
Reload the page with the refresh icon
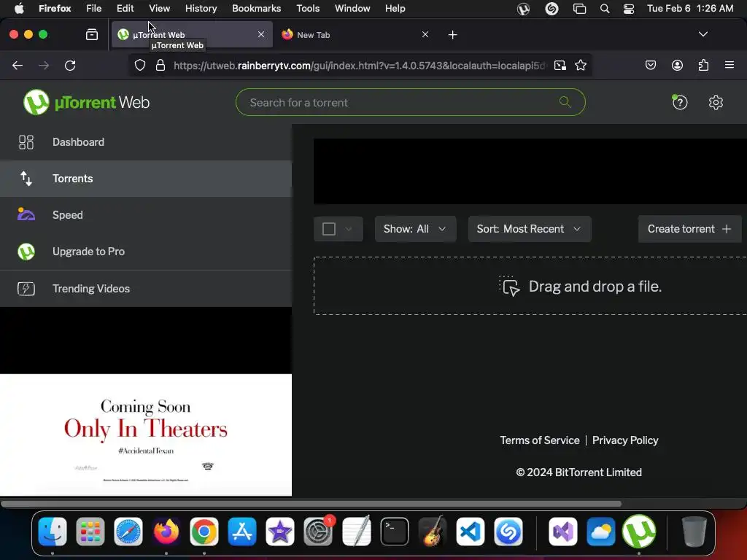click(70, 66)
